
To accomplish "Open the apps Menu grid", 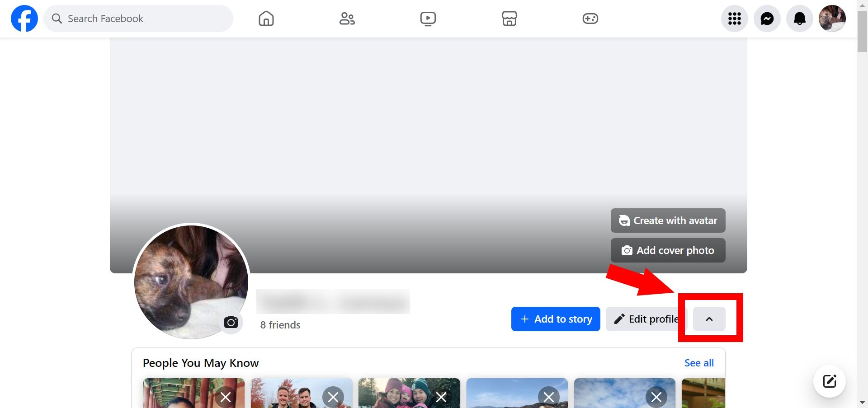I will [734, 19].
